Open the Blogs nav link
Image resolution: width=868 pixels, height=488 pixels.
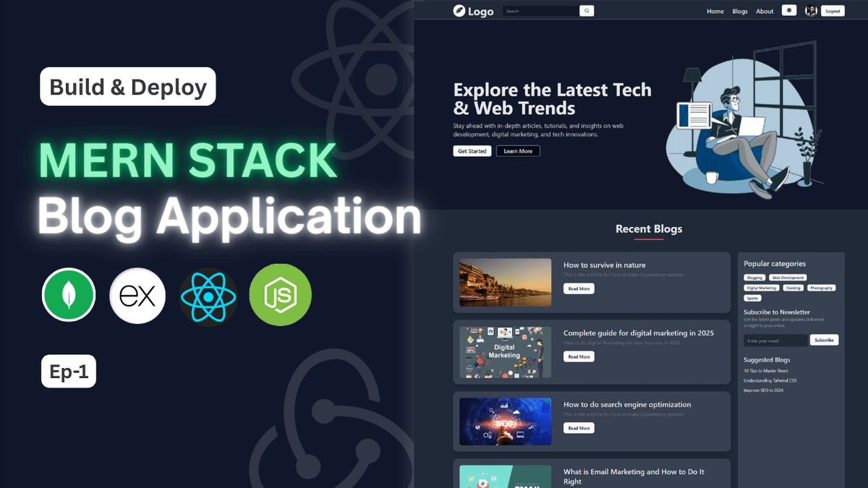[739, 12]
